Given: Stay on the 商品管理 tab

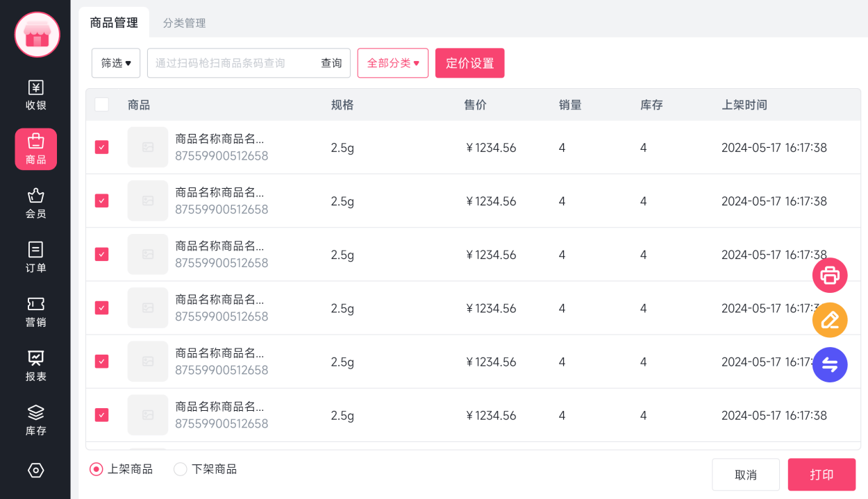Looking at the screenshot, I should point(112,22).
